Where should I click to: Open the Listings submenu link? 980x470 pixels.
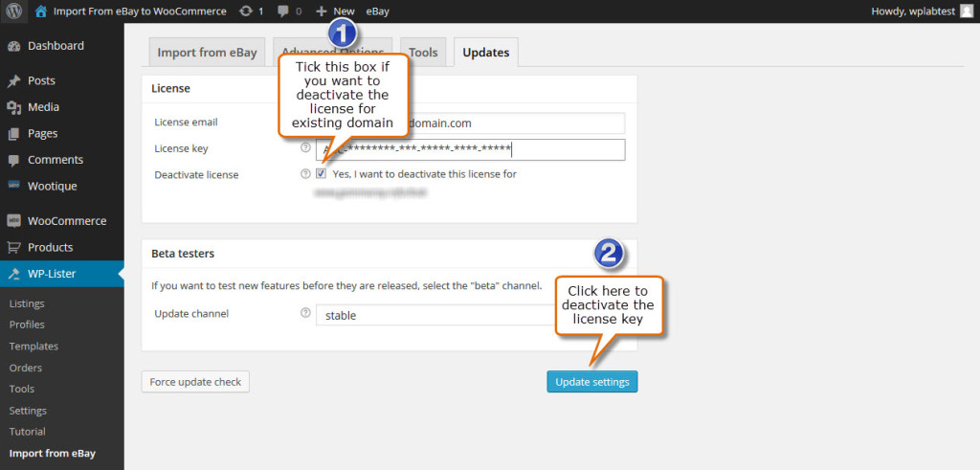click(x=27, y=303)
